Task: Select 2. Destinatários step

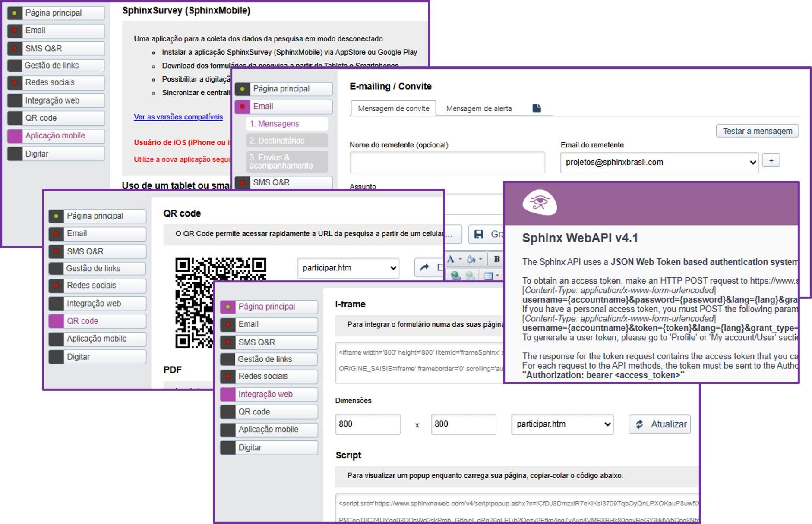Action: point(287,141)
